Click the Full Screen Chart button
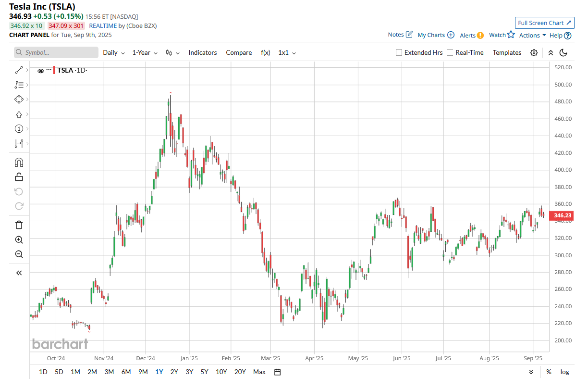 545,23
